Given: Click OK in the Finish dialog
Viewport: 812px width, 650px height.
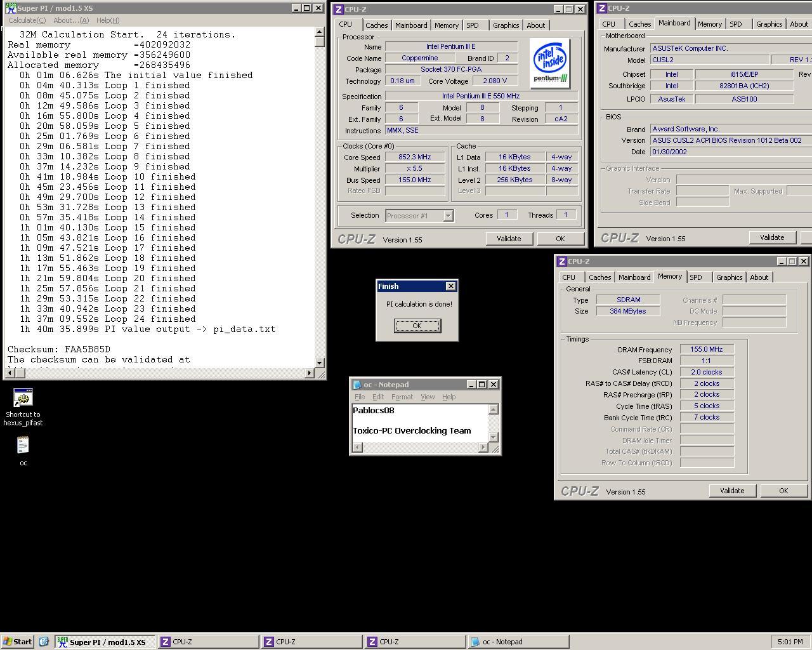Looking at the screenshot, I should pyautogui.click(x=417, y=326).
